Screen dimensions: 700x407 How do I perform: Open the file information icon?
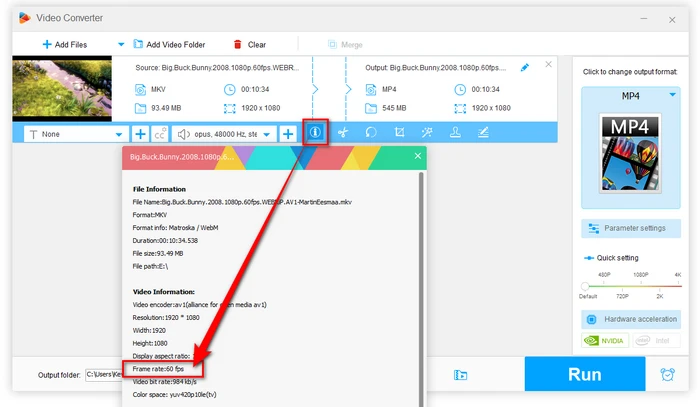[316, 133]
